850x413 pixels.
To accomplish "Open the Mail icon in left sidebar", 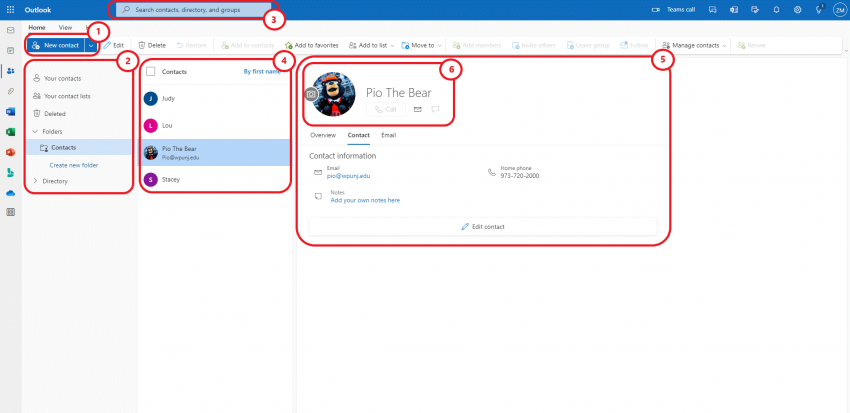I will (10, 30).
